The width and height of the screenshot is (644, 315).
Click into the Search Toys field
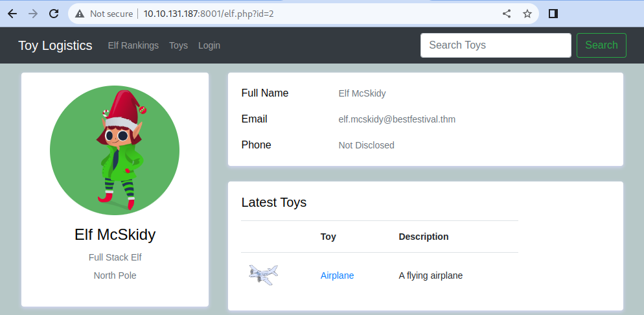[496, 45]
